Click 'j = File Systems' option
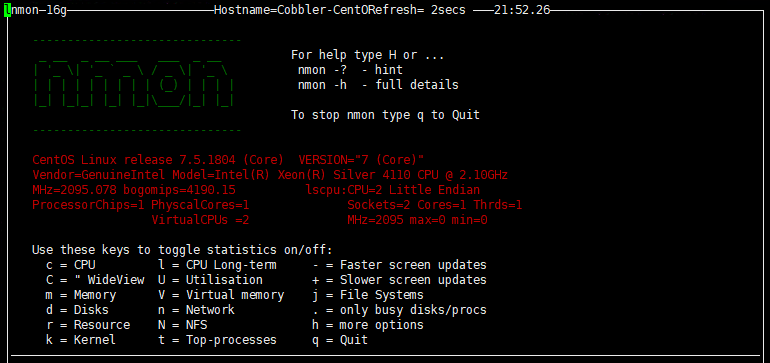The width and height of the screenshot is (770, 363). click(368, 295)
